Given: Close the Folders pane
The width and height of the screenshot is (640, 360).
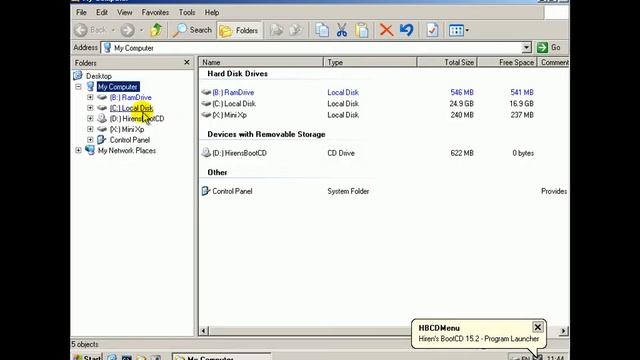Looking at the screenshot, I should click(187, 62).
